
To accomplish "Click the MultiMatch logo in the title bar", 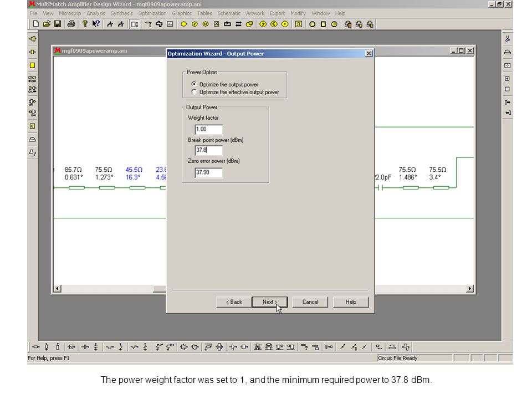I will click(32, 4).
